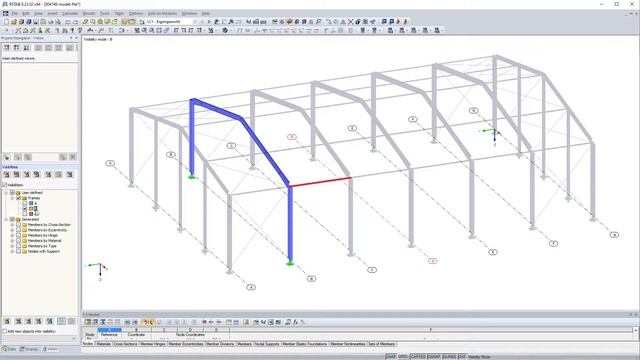Expand Members by Type node
Image resolution: width=640 pixels, height=360 pixels.
[12, 246]
